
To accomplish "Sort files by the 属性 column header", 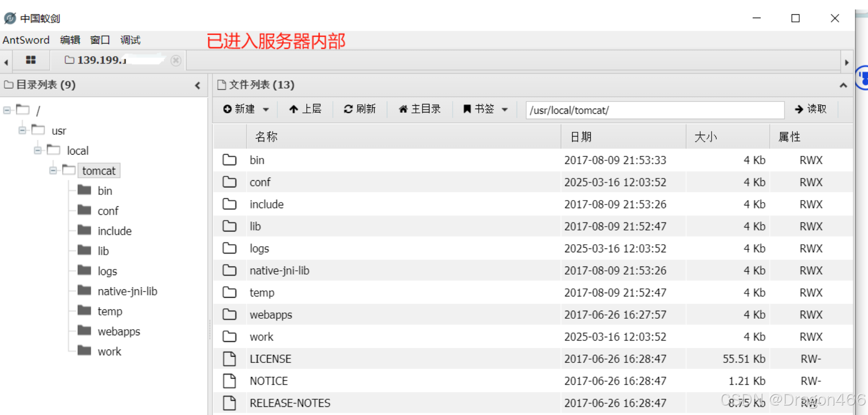I will 811,137.
